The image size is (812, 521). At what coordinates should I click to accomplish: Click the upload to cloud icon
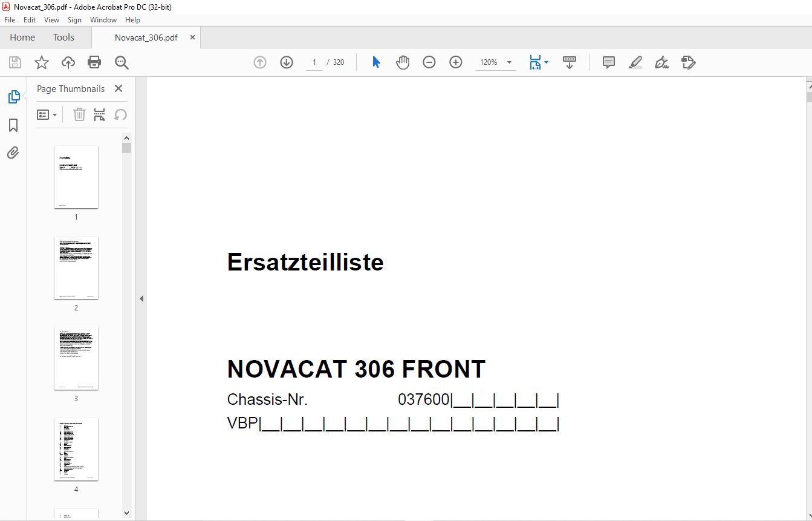[68, 62]
